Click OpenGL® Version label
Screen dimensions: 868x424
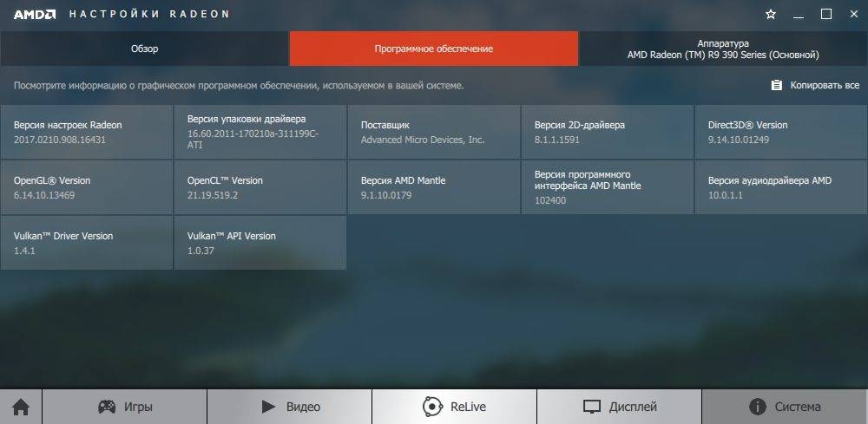pos(52,180)
